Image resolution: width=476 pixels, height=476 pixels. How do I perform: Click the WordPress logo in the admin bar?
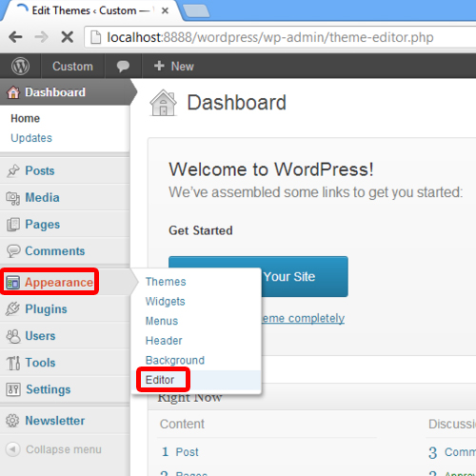20,67
